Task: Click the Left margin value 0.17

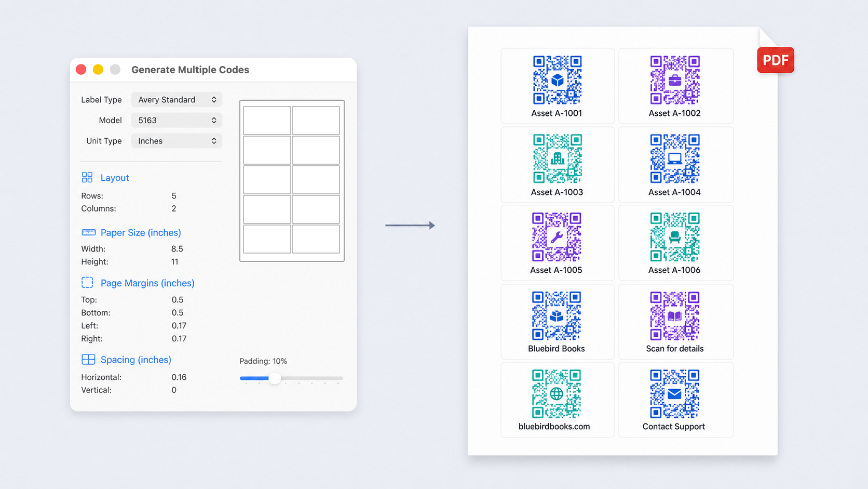Action: point(179,326)
